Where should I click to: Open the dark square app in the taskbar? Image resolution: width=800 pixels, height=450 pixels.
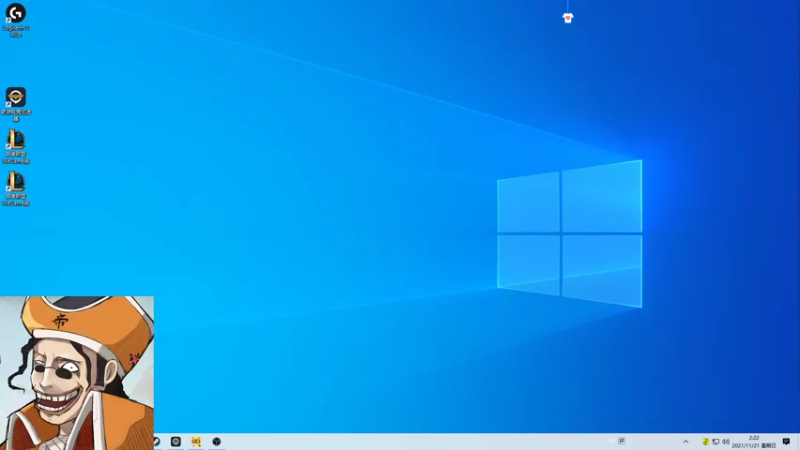coord(176,441)
